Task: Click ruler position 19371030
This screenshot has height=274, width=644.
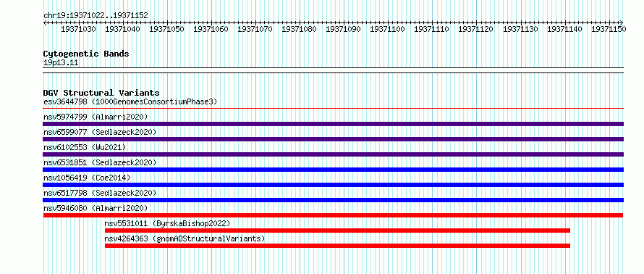Action: click(x=78, y=29)
